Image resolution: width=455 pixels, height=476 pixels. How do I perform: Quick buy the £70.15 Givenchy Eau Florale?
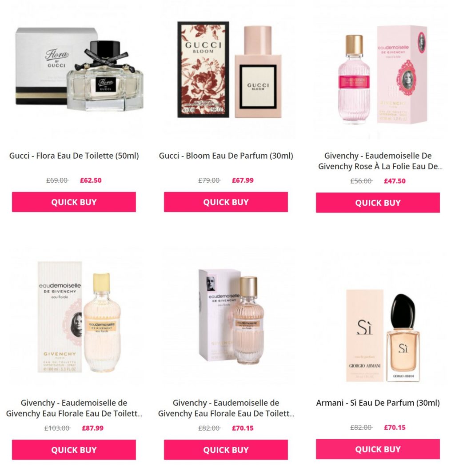[x=226, y=450]
